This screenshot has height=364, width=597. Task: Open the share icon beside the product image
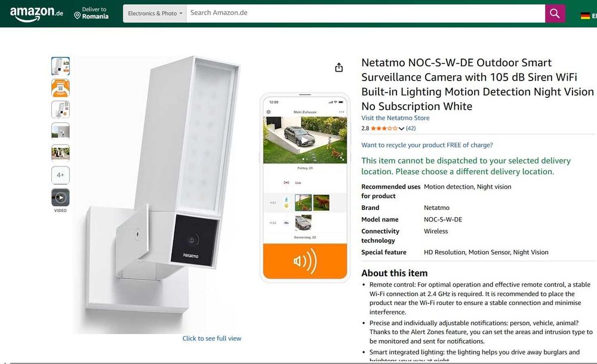pyautogui.click(x=339, y=68)
